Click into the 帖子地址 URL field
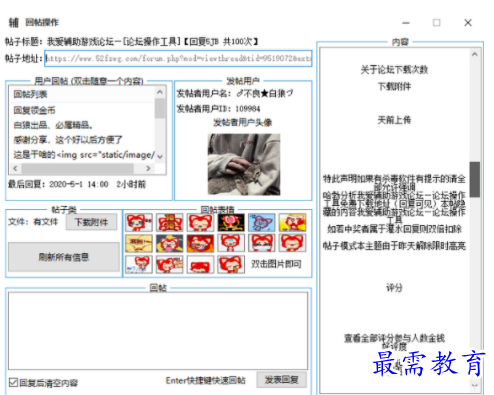 [179, 58]
